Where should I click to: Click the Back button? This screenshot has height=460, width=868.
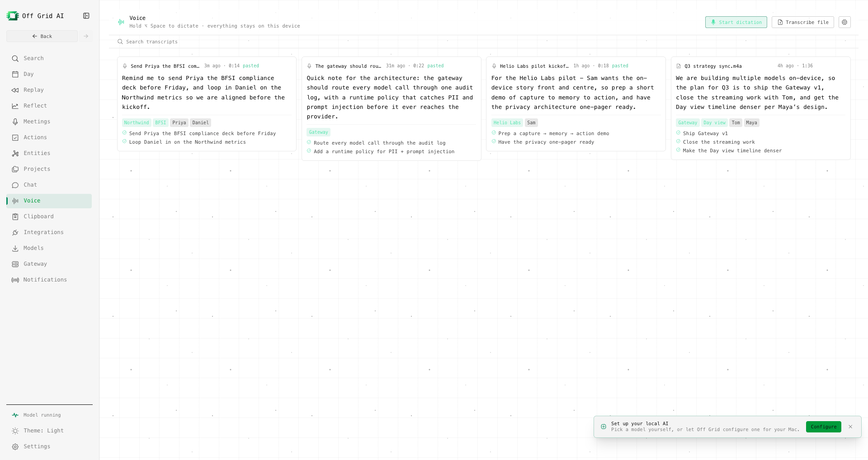[x=42, y=36]
